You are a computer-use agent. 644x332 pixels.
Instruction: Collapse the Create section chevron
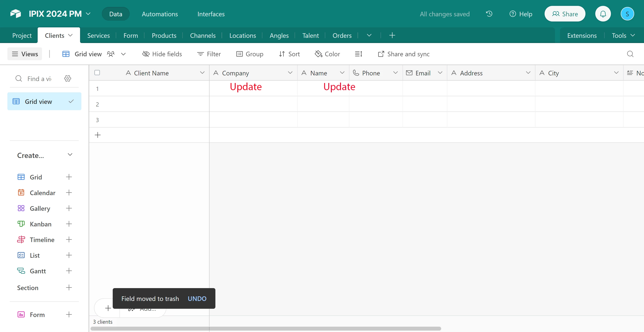coord(70,155)
